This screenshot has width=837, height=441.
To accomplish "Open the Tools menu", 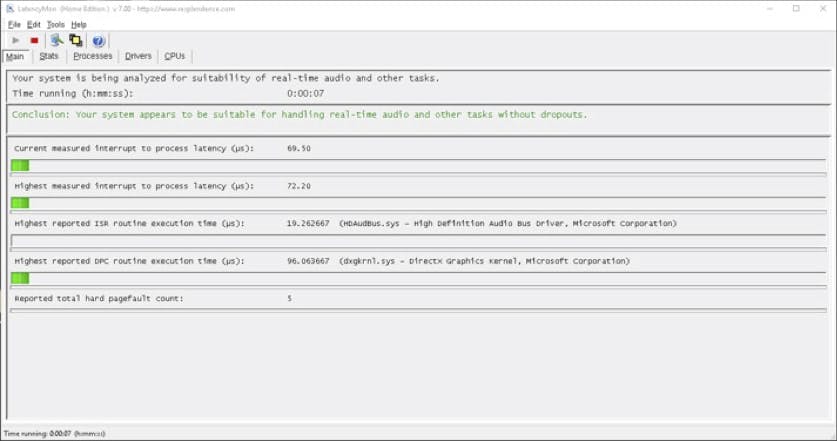I will pos(56,24).
